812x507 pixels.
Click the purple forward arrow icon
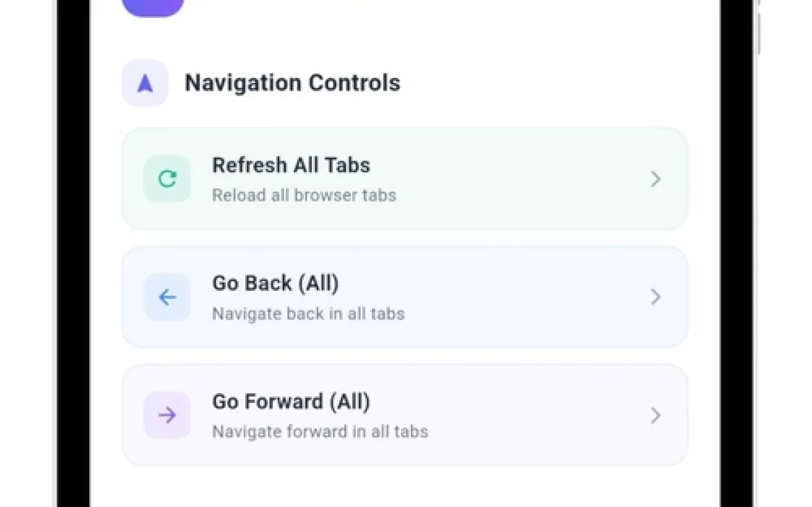[x=167, y=416]
